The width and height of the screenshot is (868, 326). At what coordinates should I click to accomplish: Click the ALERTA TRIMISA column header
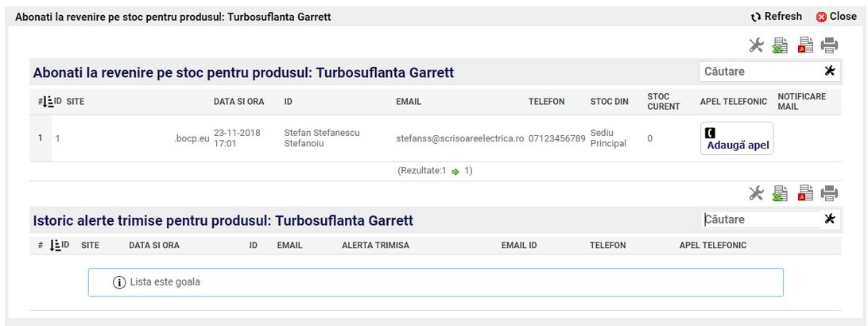[375, 246]
